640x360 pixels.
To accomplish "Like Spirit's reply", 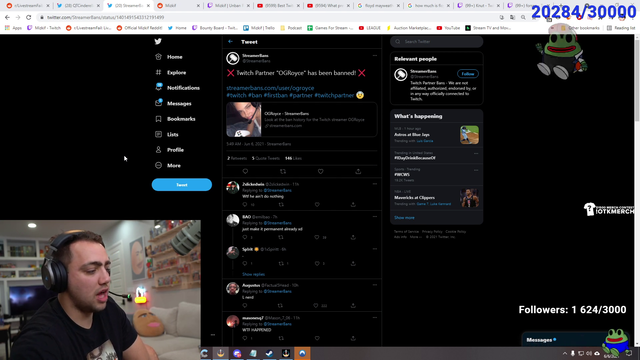I will coord(317,264).
